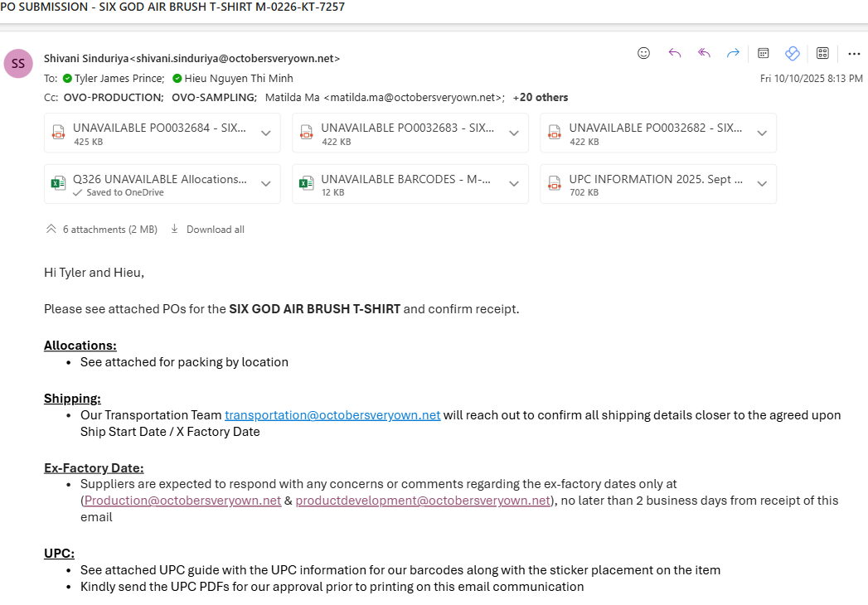Click the blue Viva Insights icon
This screenshot has height=605, width=868.
[792, 53]
